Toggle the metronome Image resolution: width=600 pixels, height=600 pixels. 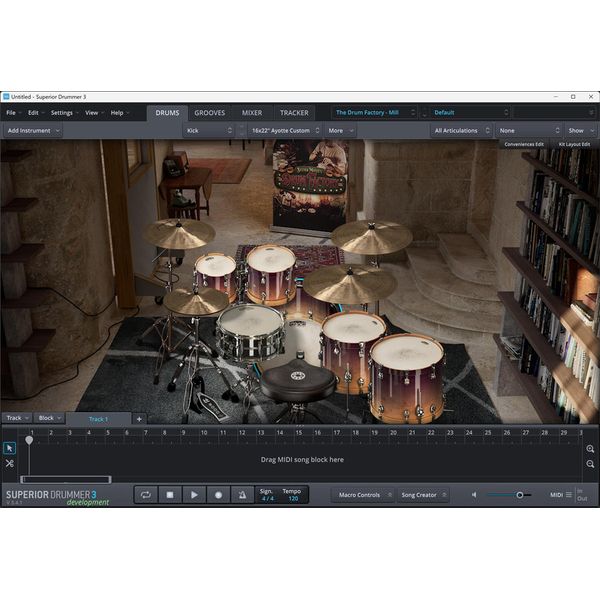click(x=242, y=495)
